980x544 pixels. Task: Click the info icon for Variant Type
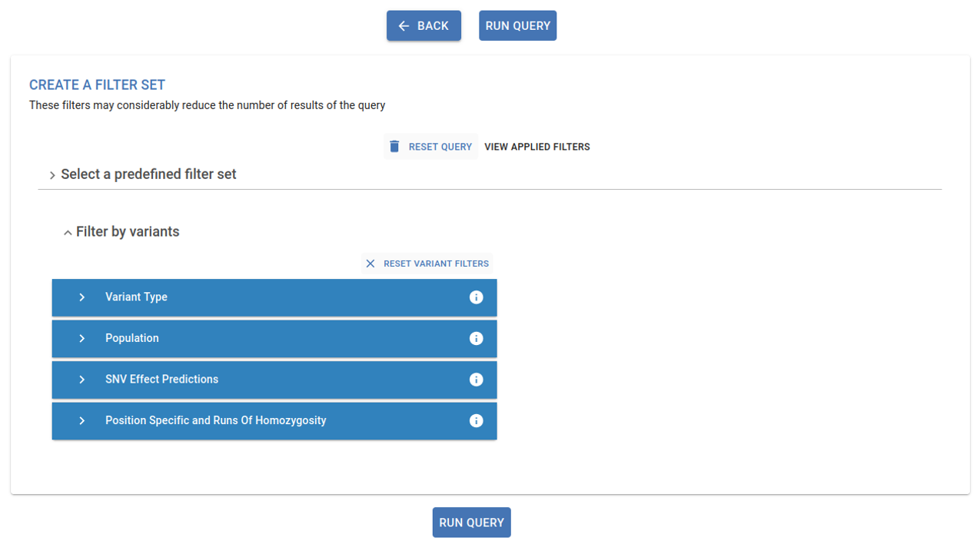(x=476, y=297)
